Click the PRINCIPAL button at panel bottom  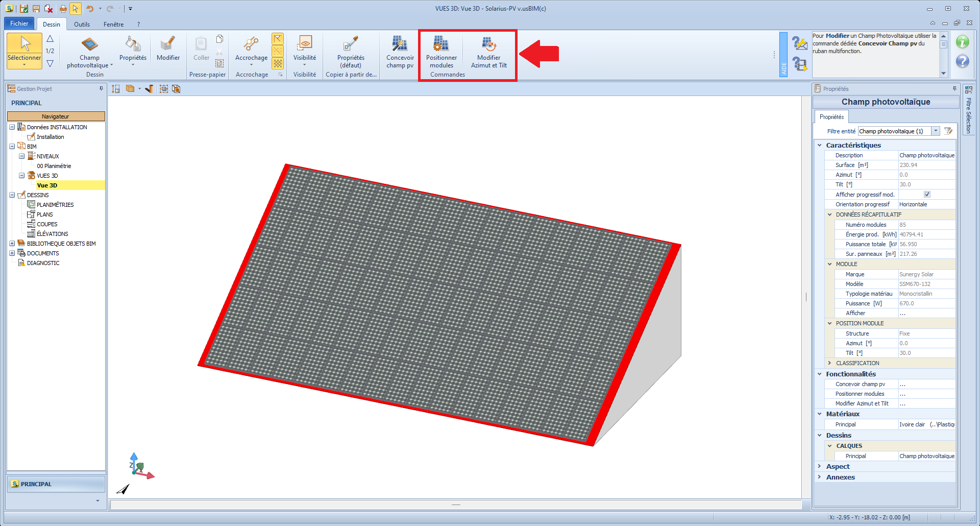(x=56, y=484)
